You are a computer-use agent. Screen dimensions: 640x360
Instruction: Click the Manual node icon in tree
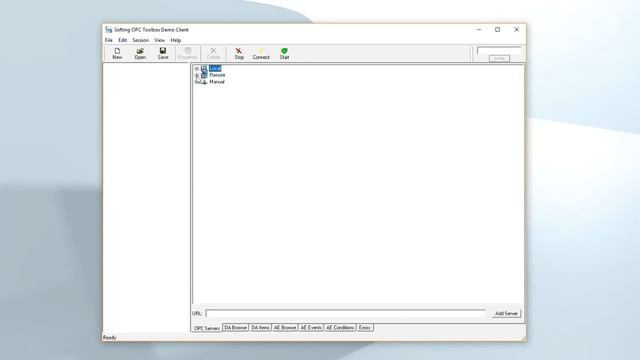204,82
